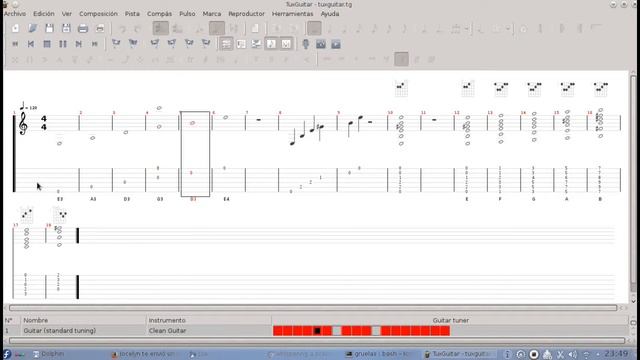Toggle Page Layout view
640x360 pixels.
coord(226,44)
